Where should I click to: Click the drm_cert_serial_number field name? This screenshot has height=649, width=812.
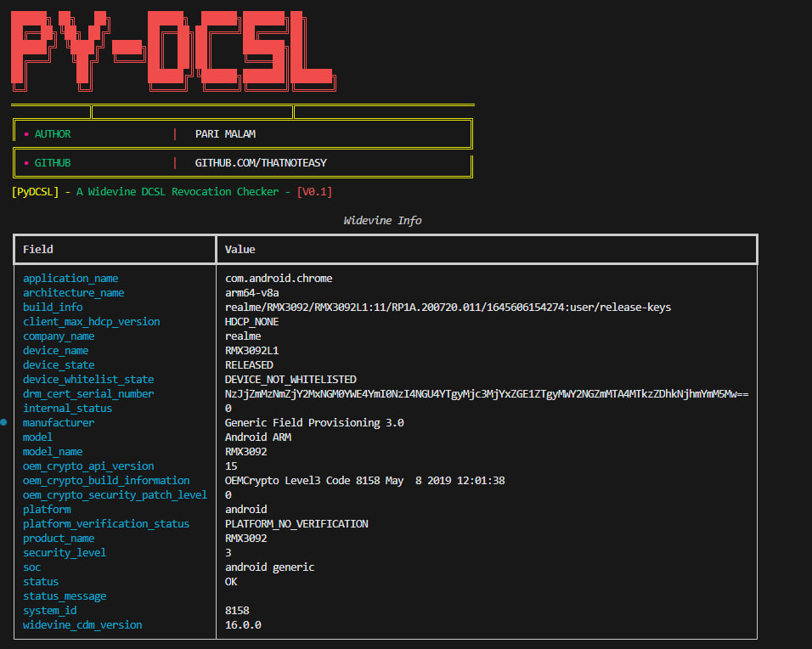(x=88, y=394)
